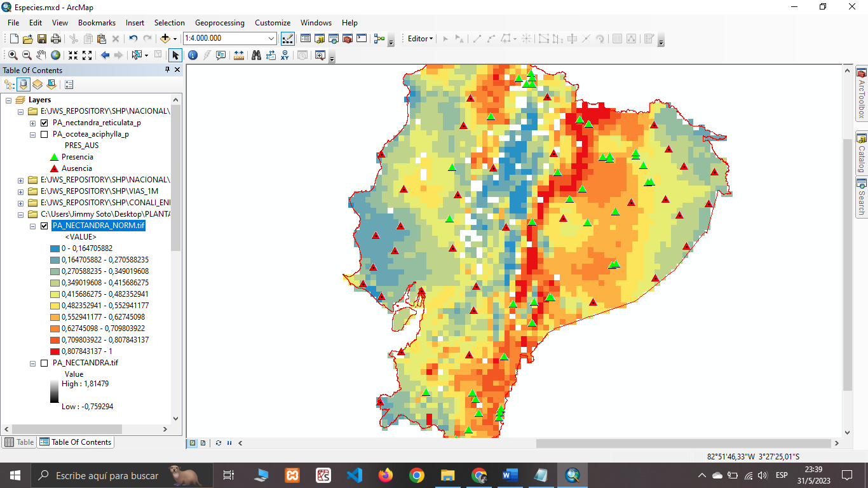Save the map with the floppy disk icon
The width and height of the screenshot is (868, 488).
click(41, 39)
